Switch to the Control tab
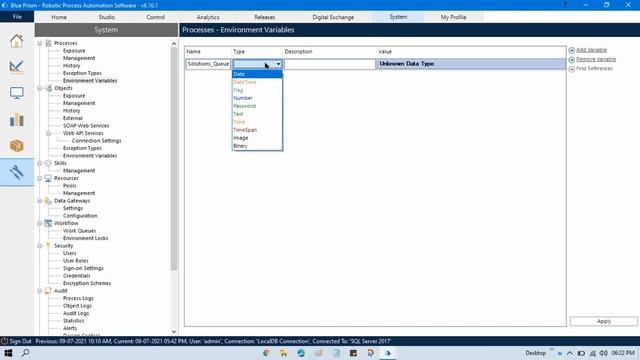The width and height of the screenshot is (640, 360). (156, 17)
